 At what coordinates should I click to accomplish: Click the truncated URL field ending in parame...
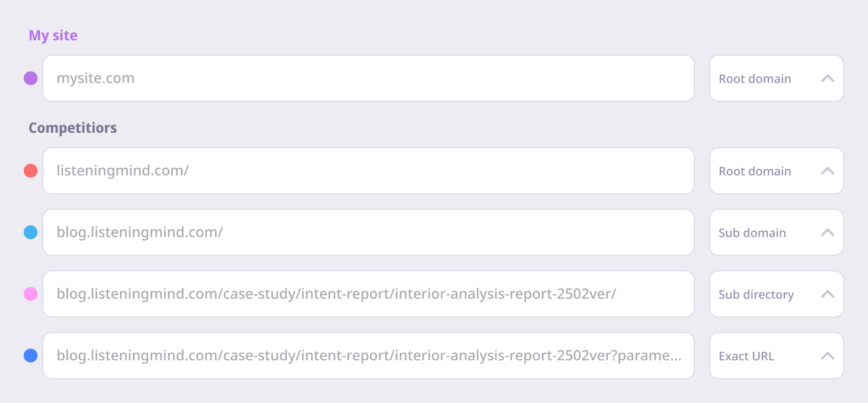(368, 356)
